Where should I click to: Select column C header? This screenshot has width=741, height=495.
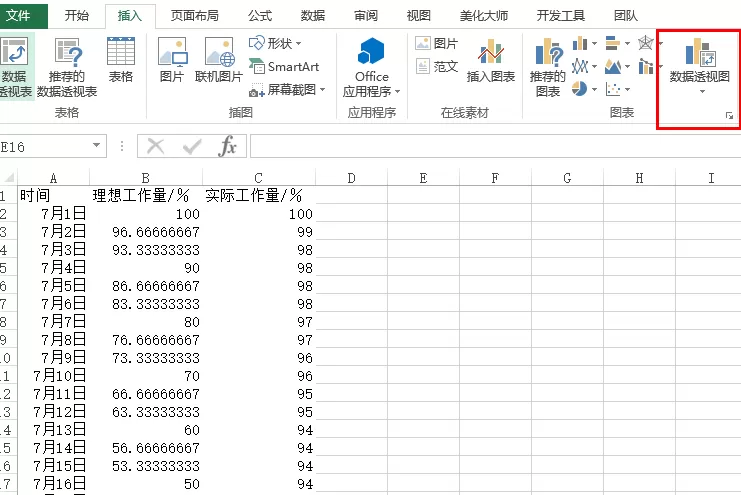click(258, 178)
